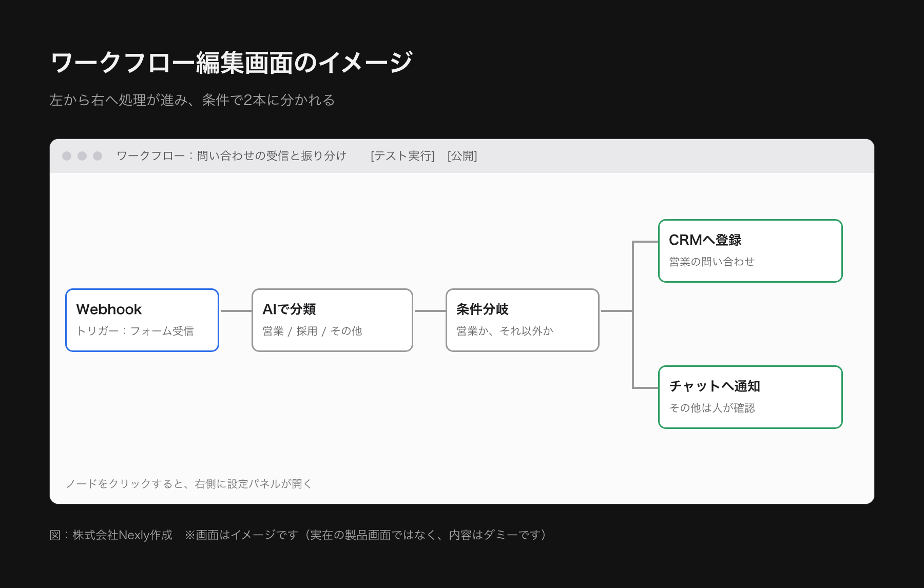924x588 pixels.
Task: Click the workflow title 問い合わせの受信と振り分け
Action: [x=272, y=156]
